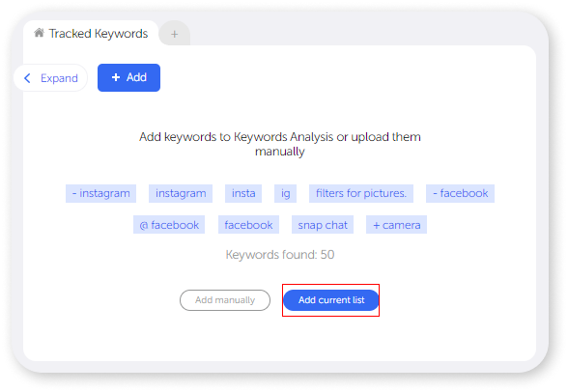Click the "+ camera" keyword tag
This screenshot has height=392, width=568.
(396, 225)
